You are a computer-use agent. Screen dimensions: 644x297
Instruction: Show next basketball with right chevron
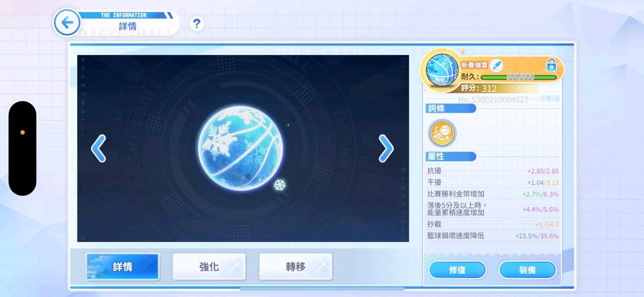point(386,148)
